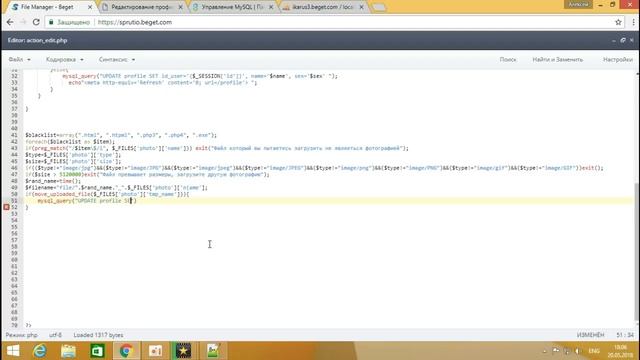Open File Explorer from taskbar
Image resolution: width=640 pixels, height=360 pixels.
pyautogui.click(x=68, y=351)
